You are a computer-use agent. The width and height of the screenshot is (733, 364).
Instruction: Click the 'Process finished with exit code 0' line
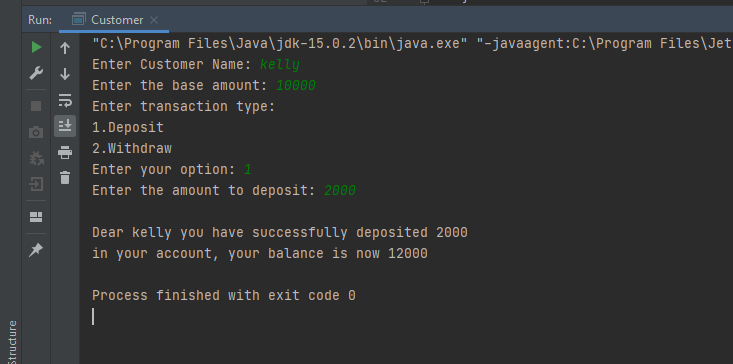[x=224, y=296]
